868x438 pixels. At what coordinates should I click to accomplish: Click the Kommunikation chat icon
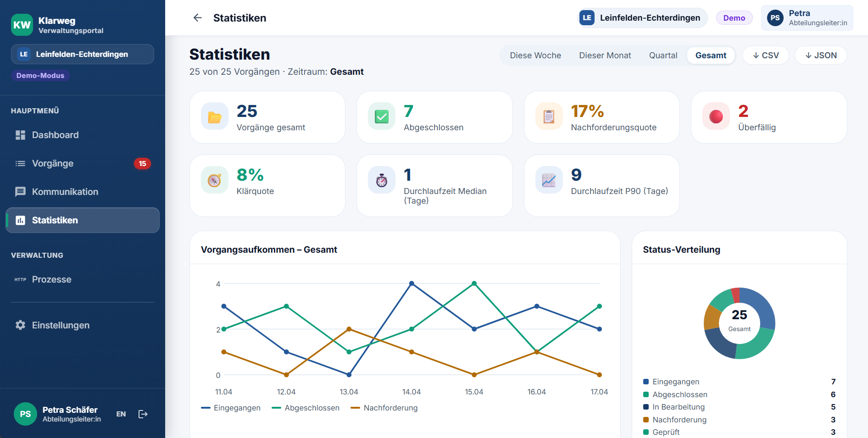pos(20,192)
